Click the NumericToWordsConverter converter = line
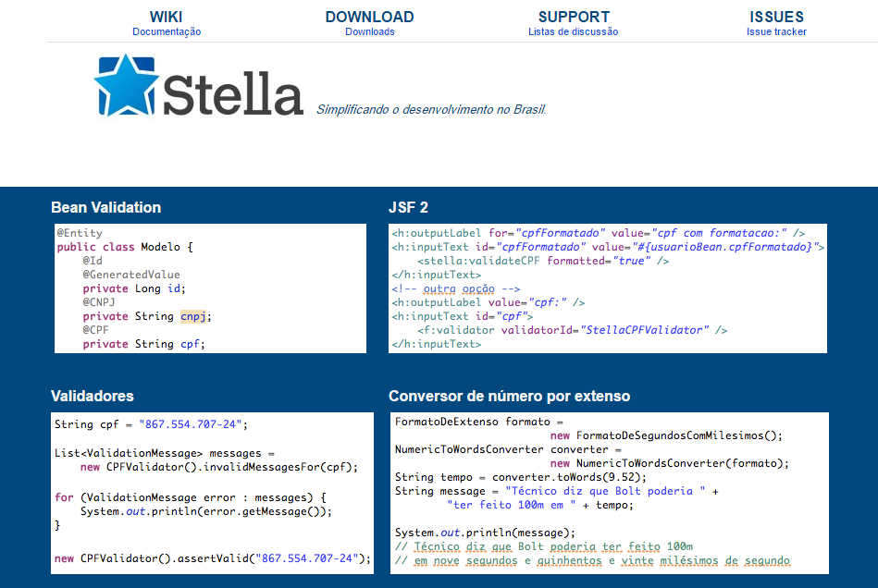878x588 pixels. (509, 449)
